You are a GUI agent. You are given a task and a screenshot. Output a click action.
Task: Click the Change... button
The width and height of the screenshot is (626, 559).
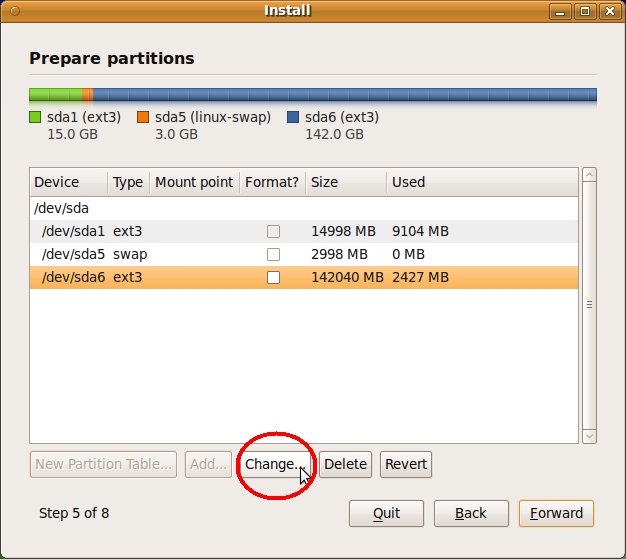point(275,464)
